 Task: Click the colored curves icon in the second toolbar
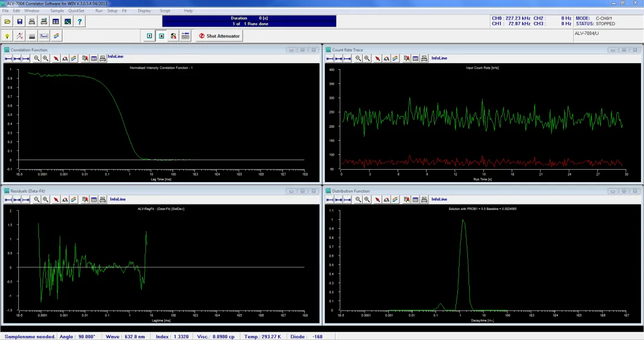coord(56,35)
